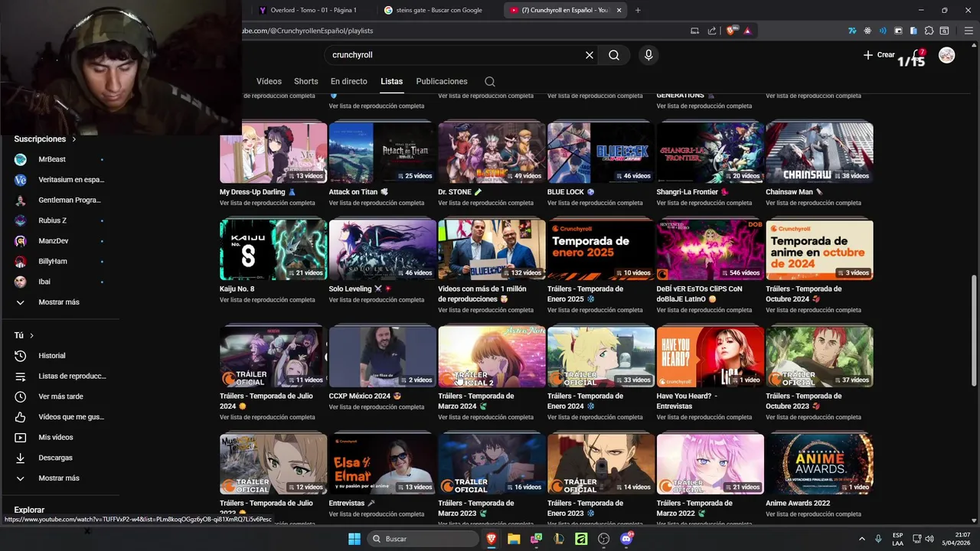This screenshot has width=980, height=551.
Task: Switch to the Videos channel tab
Action: pos(269,81)
